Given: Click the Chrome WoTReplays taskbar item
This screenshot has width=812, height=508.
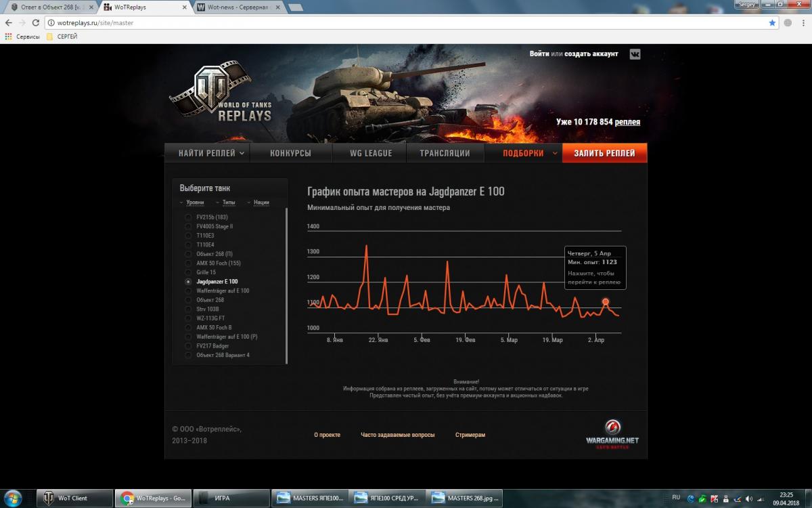Looking at the screenshot, I should (154, 499).
